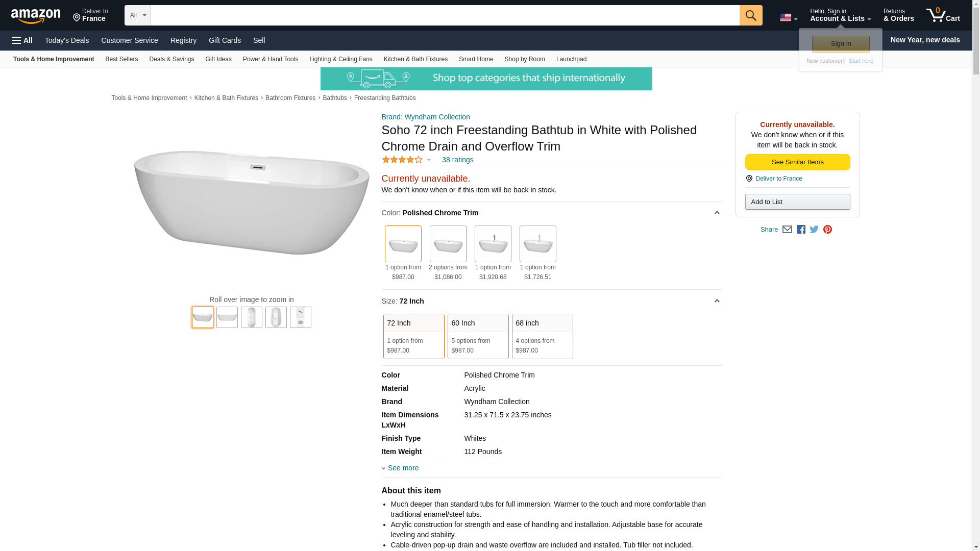Expand See more product details
Image resolution: width=980 pixels, height=551 pixels.
403,468
